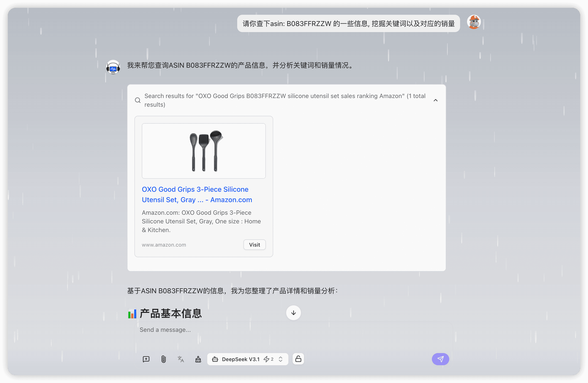Screen dimensions: 588x383
Task: Click the paperclip attachment icon
Action: coord(163,359)
